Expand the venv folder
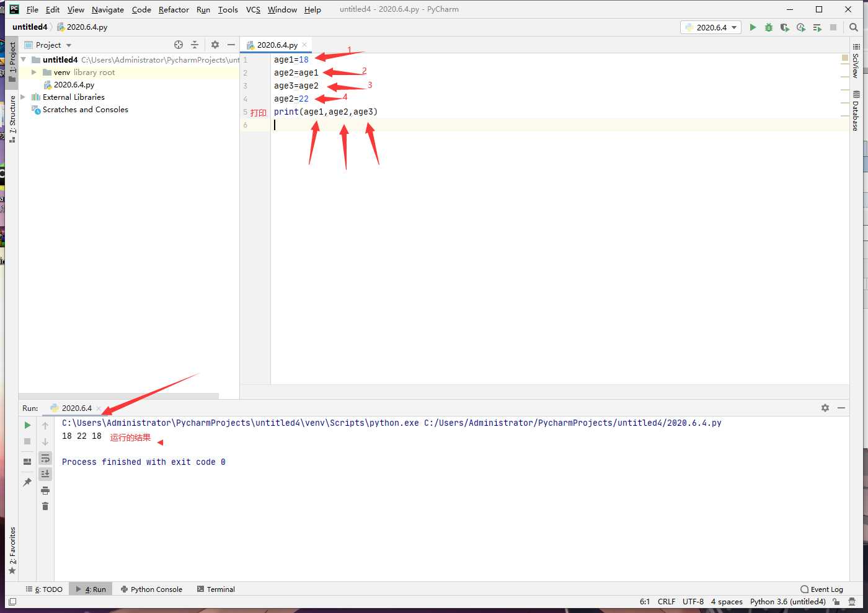The width and height of the screenshot is (868, 613). tap(34, 72)
